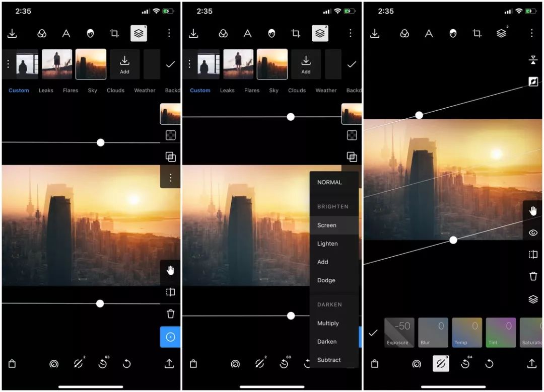Tap the blue target button on left screen
The image size is (544, 392).
point(170,337)
